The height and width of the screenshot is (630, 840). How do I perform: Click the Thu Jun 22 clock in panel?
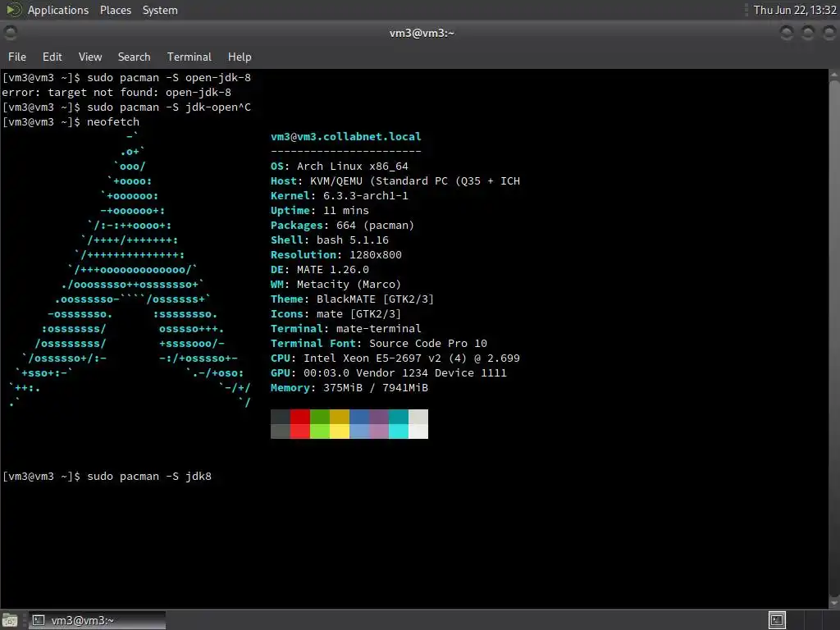pyautogui.click(x=794, y=10)
